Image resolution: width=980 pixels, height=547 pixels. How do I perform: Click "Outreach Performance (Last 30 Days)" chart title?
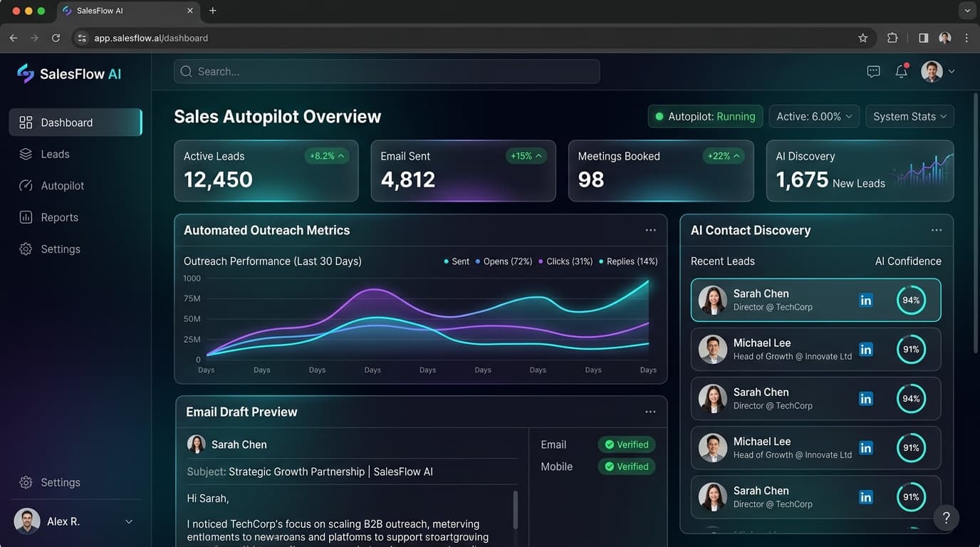point(273,261)
